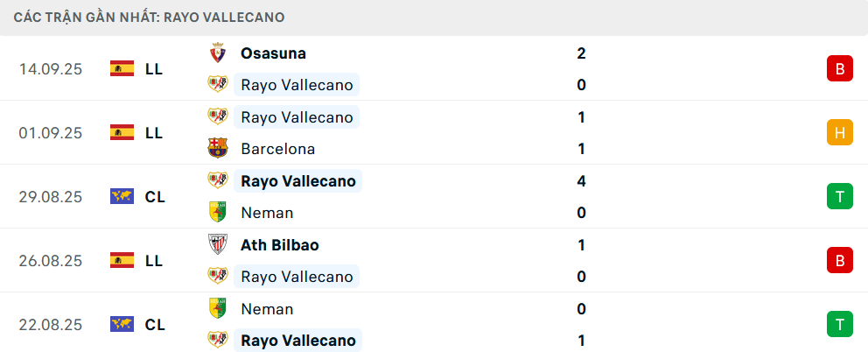
Task: Click the orange H result badge
Action: (x=839, y=133)
